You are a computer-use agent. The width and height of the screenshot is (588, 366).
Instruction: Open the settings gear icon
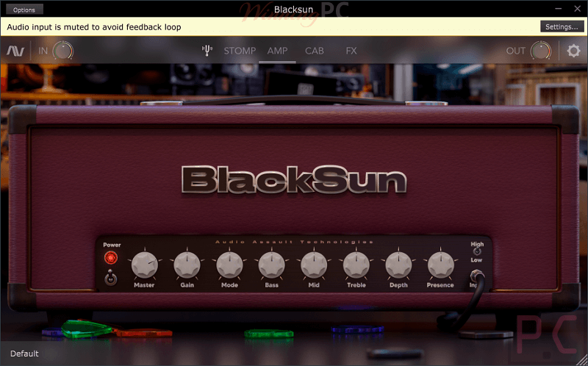pyautogui.click(x=573, y=51)
